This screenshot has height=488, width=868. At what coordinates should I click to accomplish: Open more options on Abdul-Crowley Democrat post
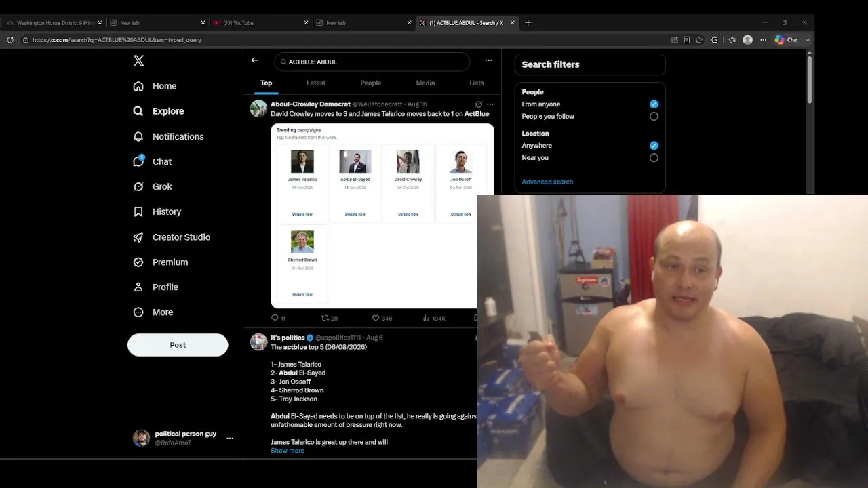[490, 104]
